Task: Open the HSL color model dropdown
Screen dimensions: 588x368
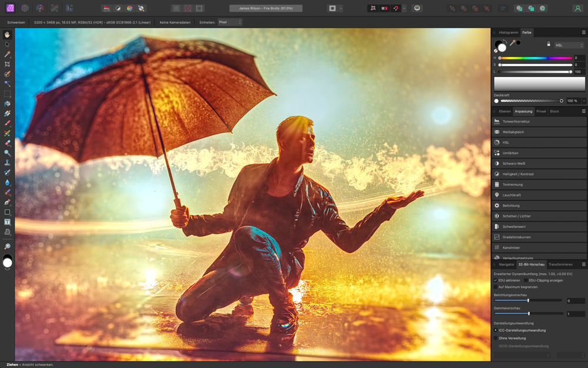Action: point(569,44)
